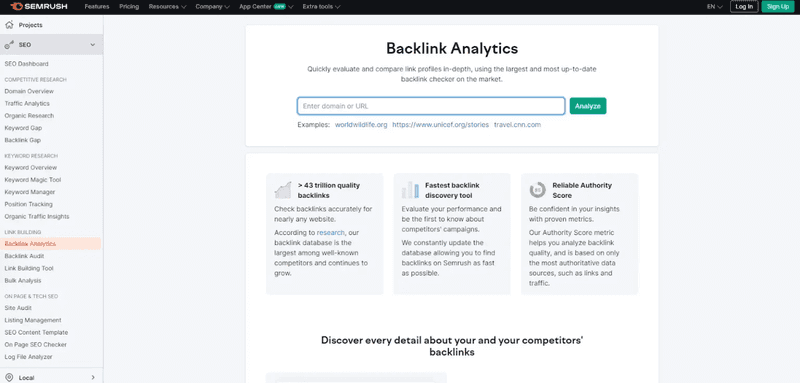Viewport: 800px width, 383px height.
Task: Click the quality backlinks chart icon
Action: pos(283,190)
